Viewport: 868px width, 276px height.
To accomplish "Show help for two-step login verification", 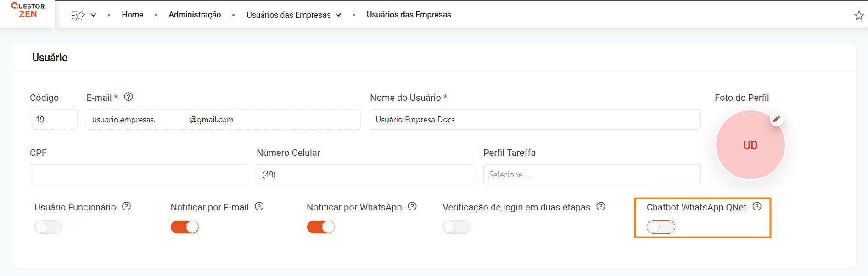I will click(x=601, y=206).
